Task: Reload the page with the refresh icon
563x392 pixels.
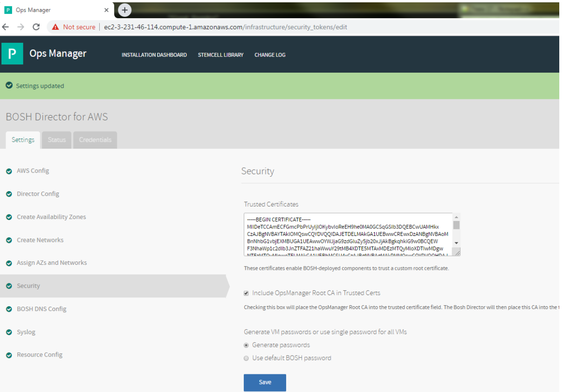Action: (36, 27)
